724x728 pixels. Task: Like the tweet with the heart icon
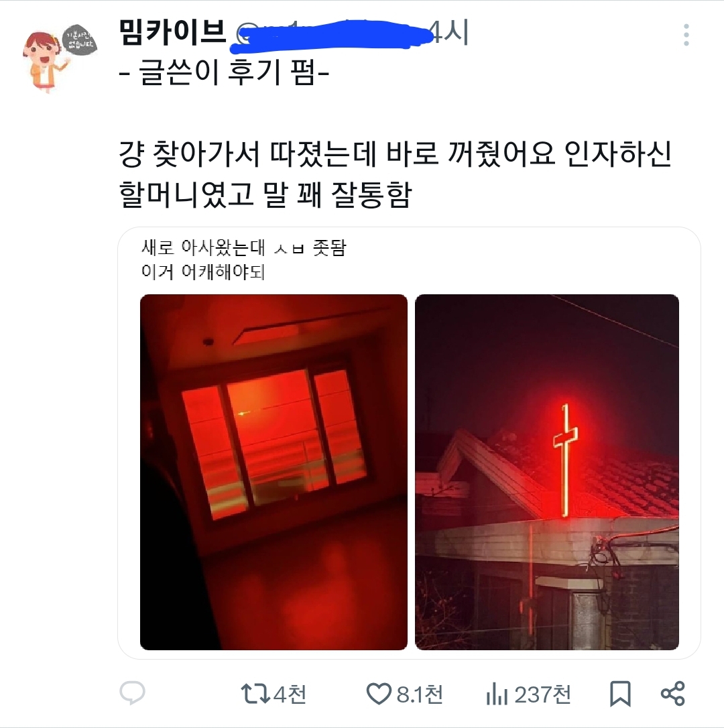pos(379,694)
